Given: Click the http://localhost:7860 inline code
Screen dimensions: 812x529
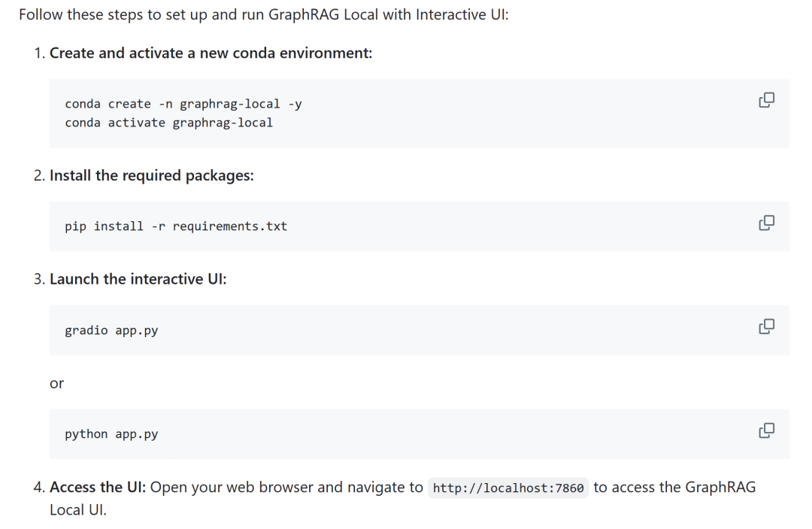Looking at the screenshot, I should (x=508, y=488).
